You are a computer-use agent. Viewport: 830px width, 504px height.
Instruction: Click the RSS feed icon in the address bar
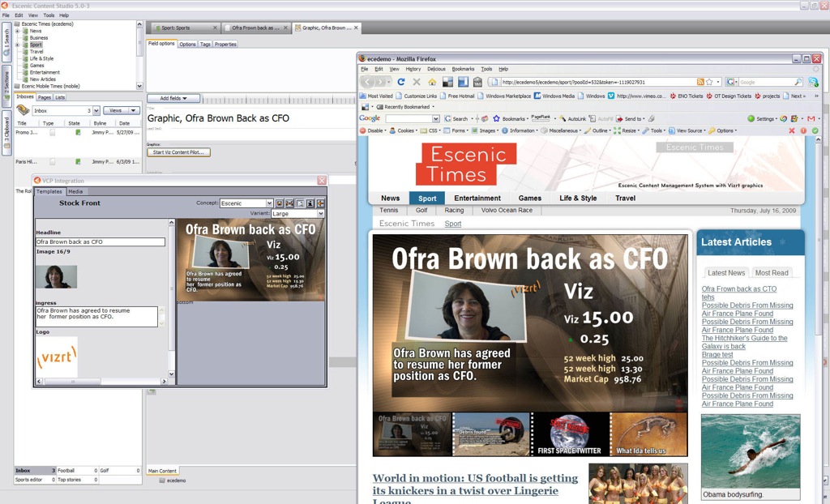point(700,82)
